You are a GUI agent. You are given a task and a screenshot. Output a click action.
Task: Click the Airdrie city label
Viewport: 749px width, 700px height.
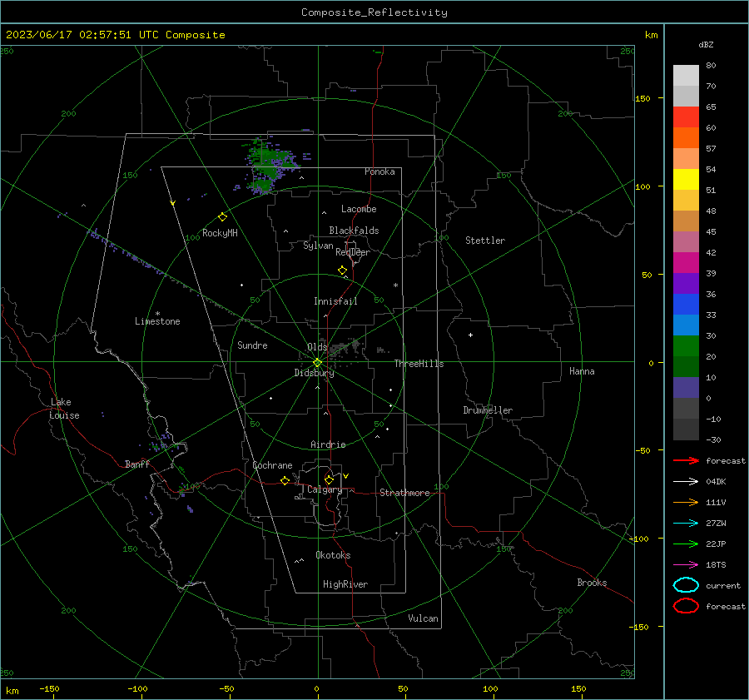[x=328, y=444]
